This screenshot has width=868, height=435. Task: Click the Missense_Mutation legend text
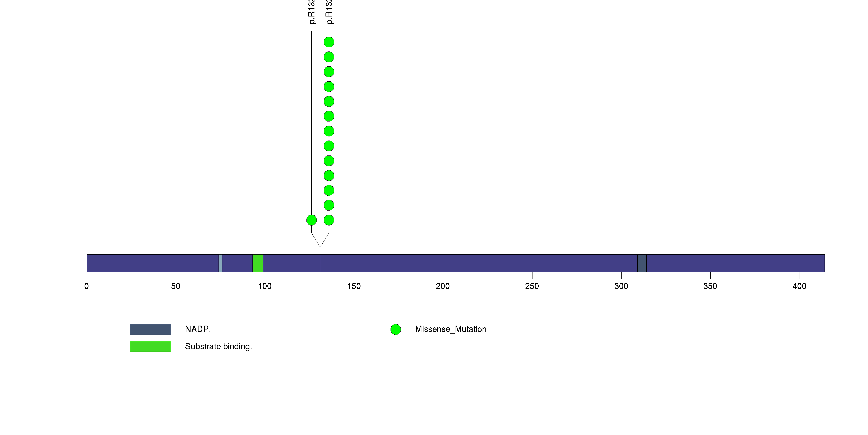pos(450,329)
